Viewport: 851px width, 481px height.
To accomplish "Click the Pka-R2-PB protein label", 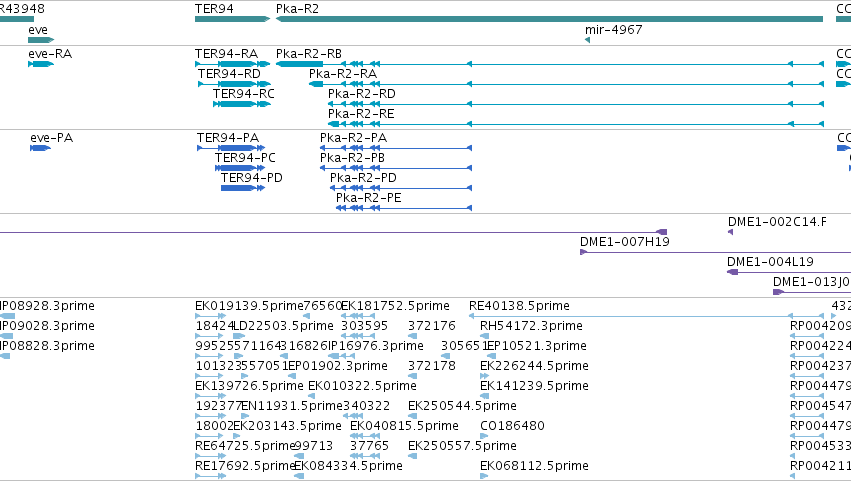I will pos(352,158).
